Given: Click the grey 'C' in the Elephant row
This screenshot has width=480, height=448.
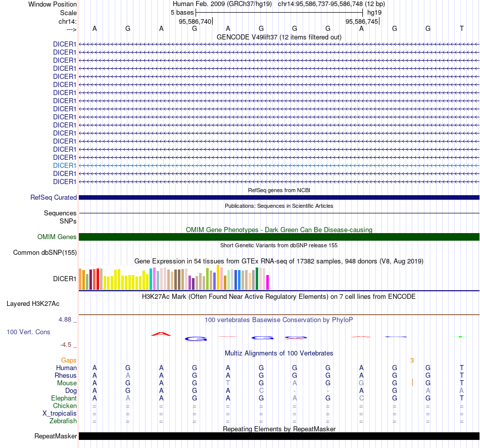Looking at the screenshot, I should tap(361, 398).
